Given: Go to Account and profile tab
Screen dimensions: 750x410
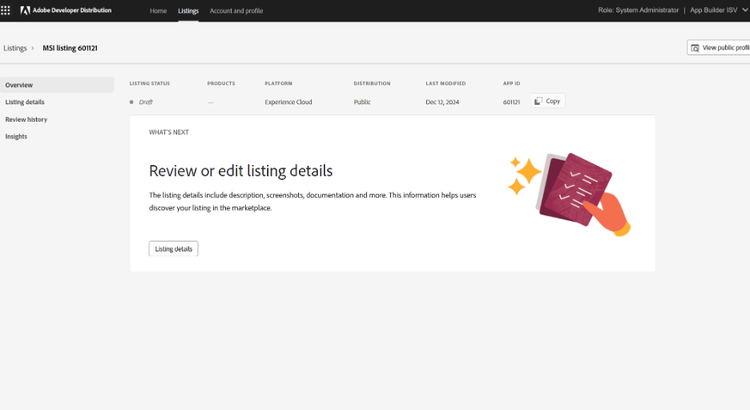Looking at the screenshot, I should tap(236, 11).
